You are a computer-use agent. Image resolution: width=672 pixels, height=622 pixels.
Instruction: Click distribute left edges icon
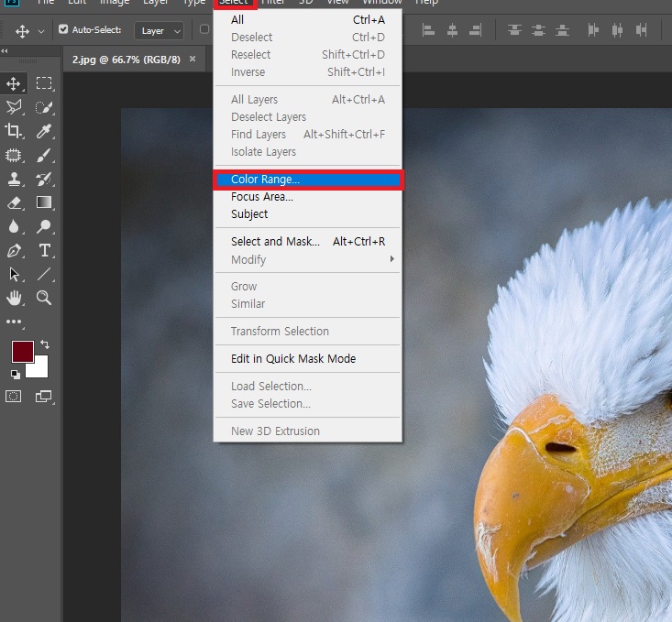(x=593, y=30)
